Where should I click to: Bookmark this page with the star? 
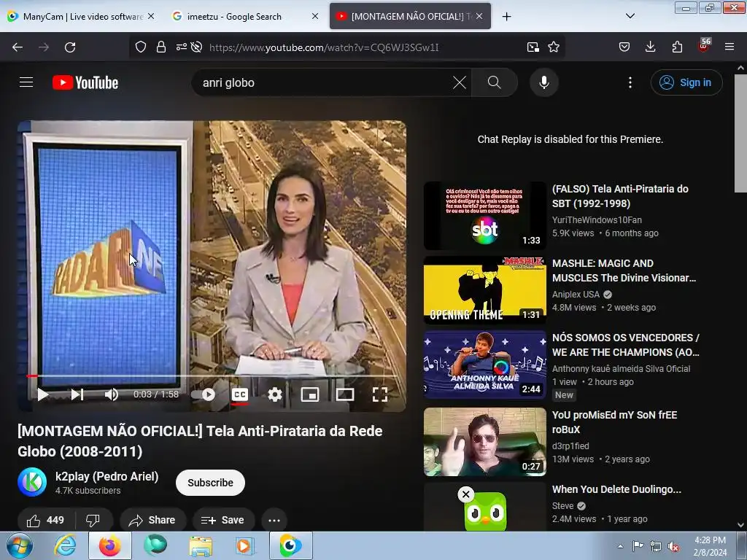pos(554,47)
